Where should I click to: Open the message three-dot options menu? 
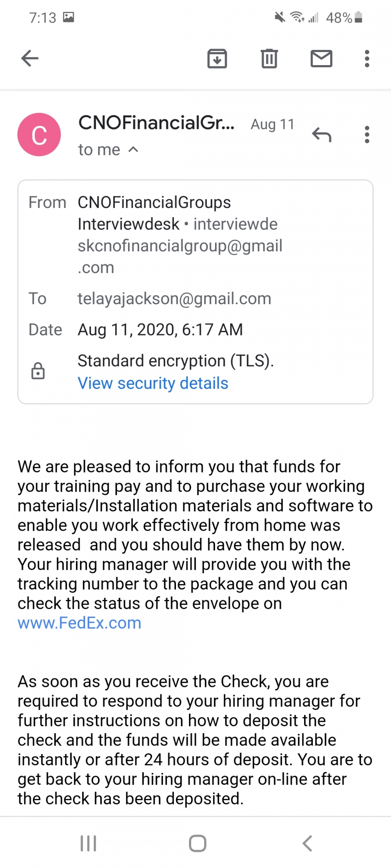tap(367, 135)
